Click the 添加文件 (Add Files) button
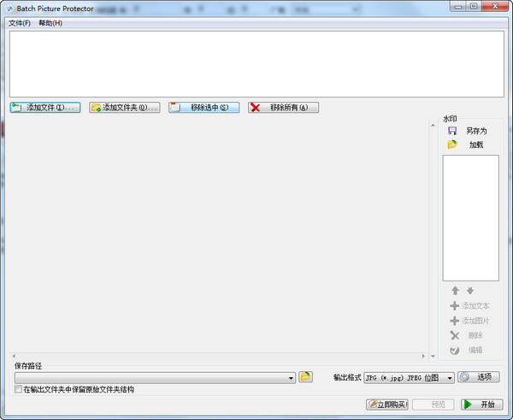This screenshot has width=513, height=420. [45, 108]
